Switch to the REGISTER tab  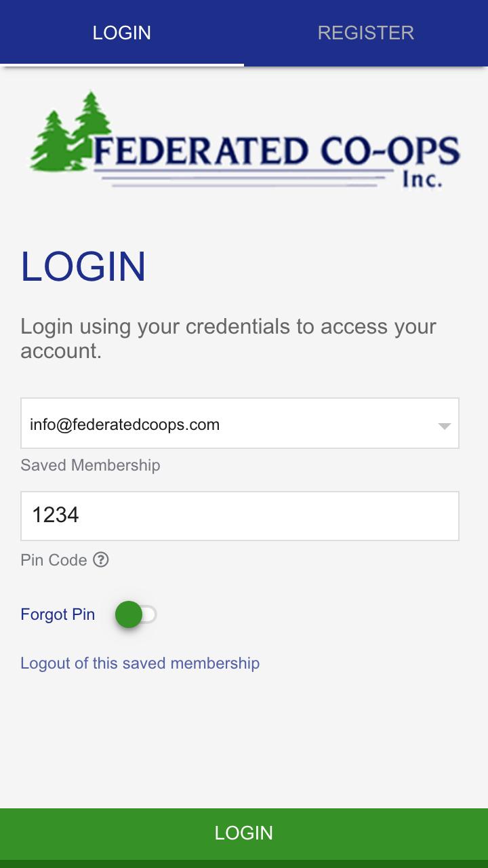point(366,33)
